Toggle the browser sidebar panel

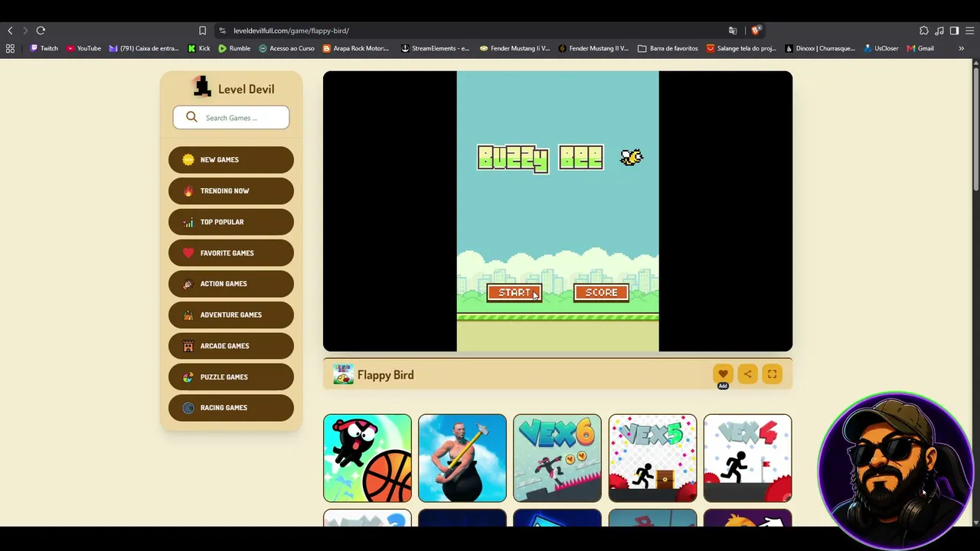point(954,31)
